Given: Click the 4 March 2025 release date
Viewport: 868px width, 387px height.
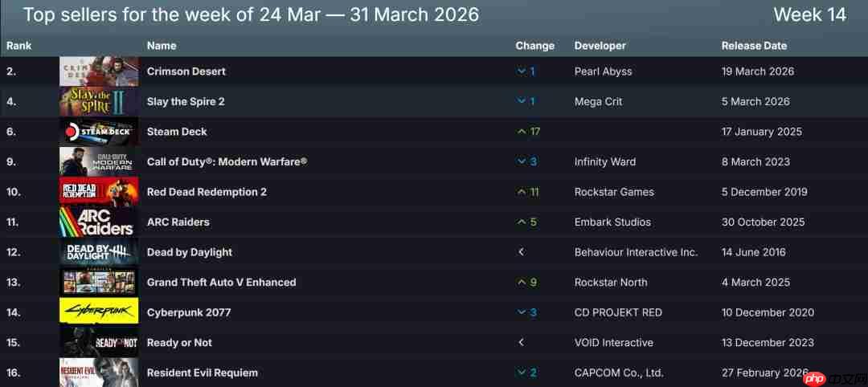Looking at the screenshot, I should [755, 283].
